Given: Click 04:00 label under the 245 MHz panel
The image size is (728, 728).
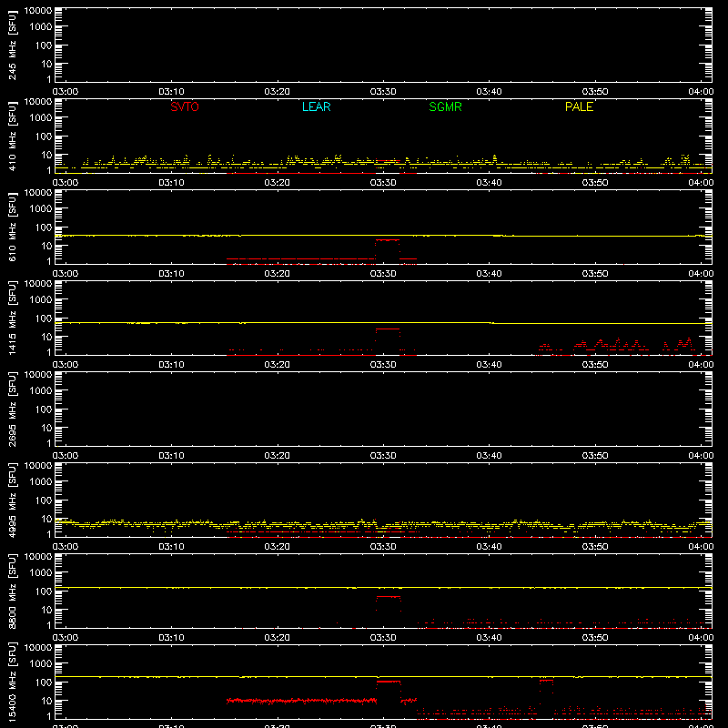Looking at the screenshot, I should click(x=701, y=92).
